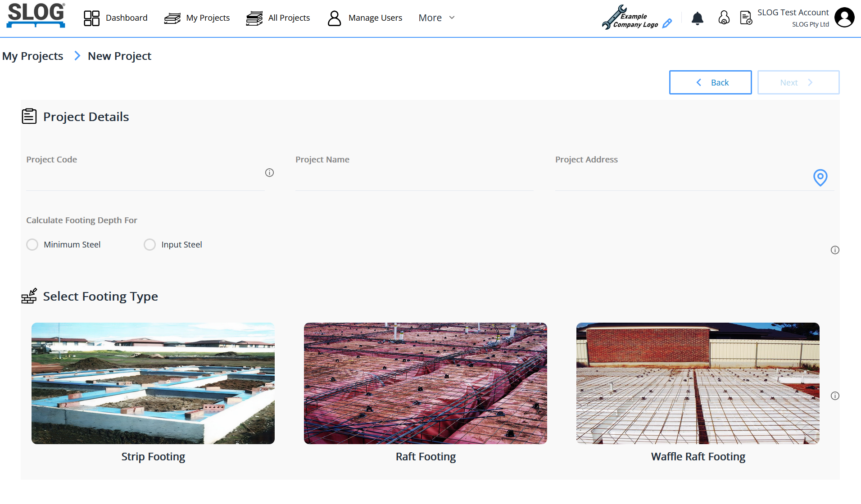The image size is (861, 504).
Task: Choose the Waffle Raft Footing image
Action: tap(698, 383)
